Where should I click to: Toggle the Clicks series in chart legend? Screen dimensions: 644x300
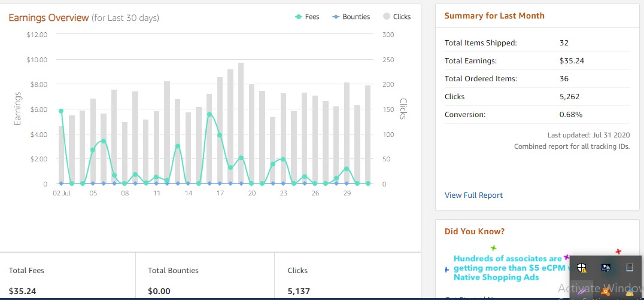pyautogui.click(x=396, y=17)
